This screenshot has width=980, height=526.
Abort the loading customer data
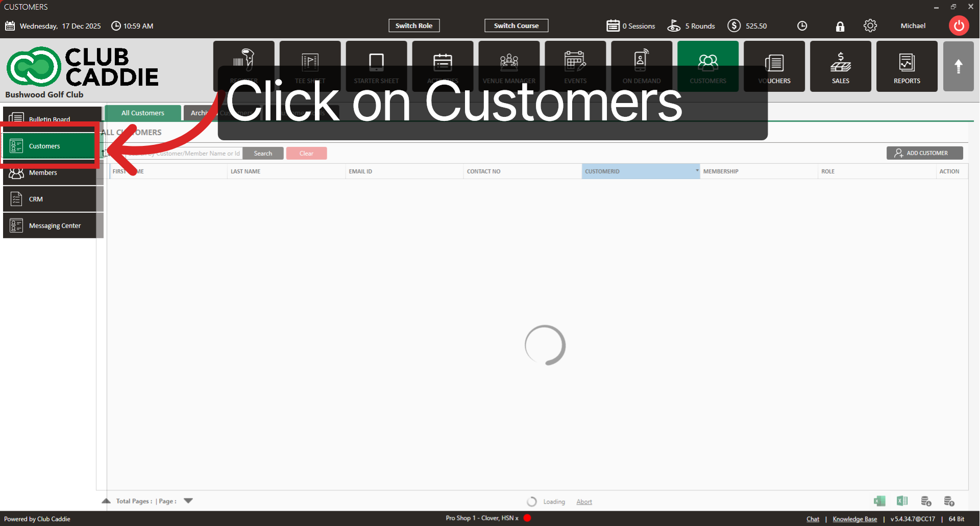coord(584,502)
